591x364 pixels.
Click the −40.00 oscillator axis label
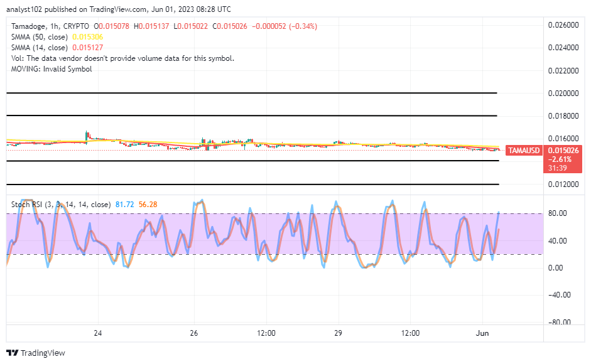tap(560, 295)
